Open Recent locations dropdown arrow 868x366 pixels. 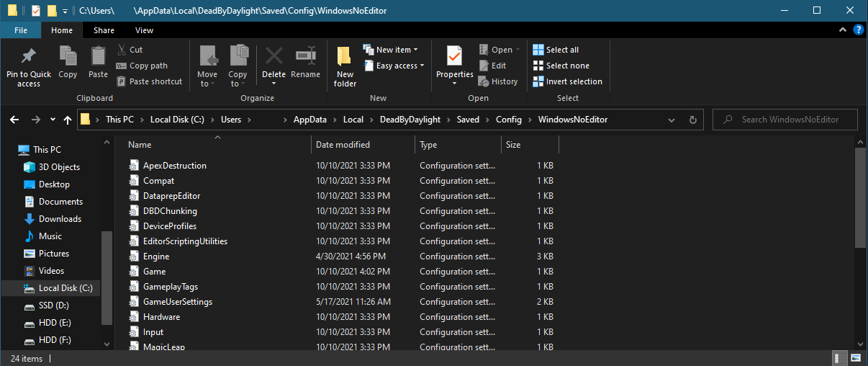tap(53, 120)
